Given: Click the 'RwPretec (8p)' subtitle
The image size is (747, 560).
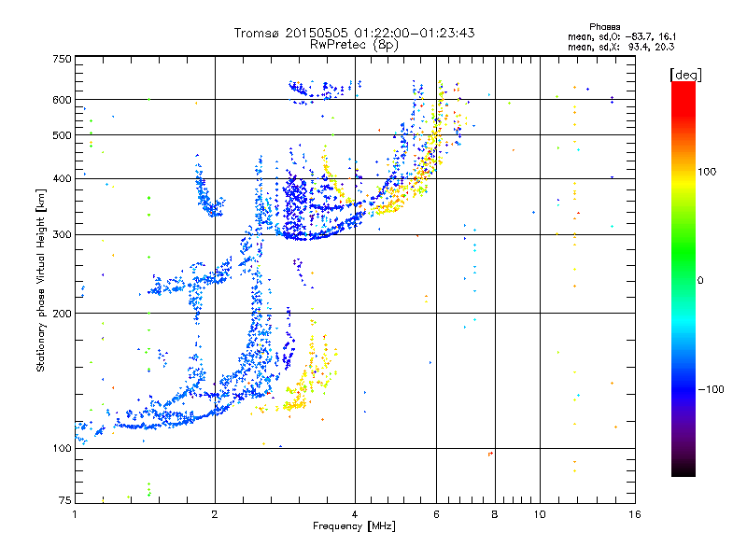Looking at the screenshot, I should [354, 45].
